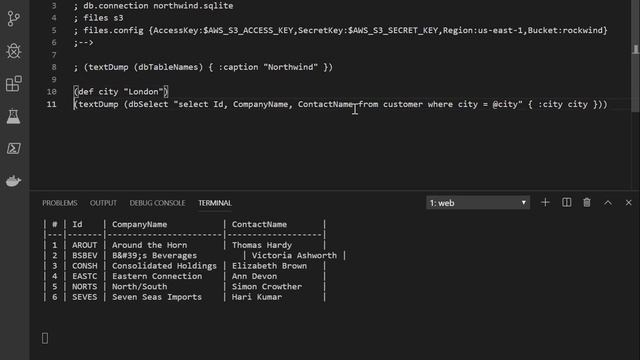Click 'CompanyName' terminal table header
640x360 pixels.
140,224
